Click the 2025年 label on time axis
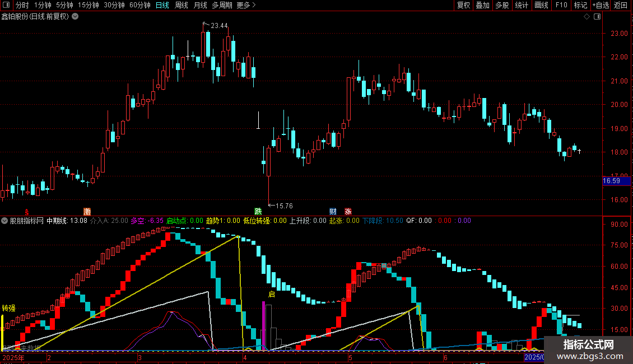 [x=13, y=357]
